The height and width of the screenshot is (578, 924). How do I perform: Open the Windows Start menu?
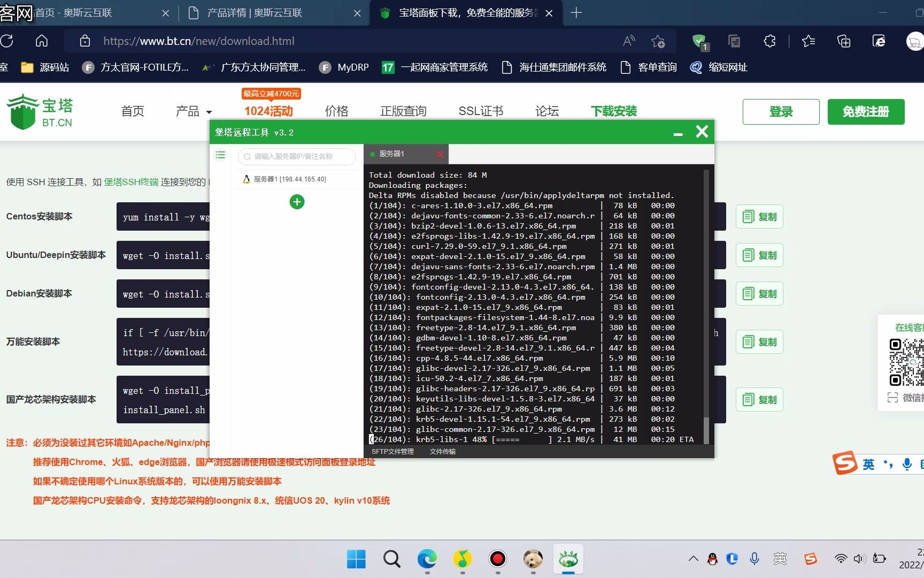pyautogui.click(x=356, y=559)
